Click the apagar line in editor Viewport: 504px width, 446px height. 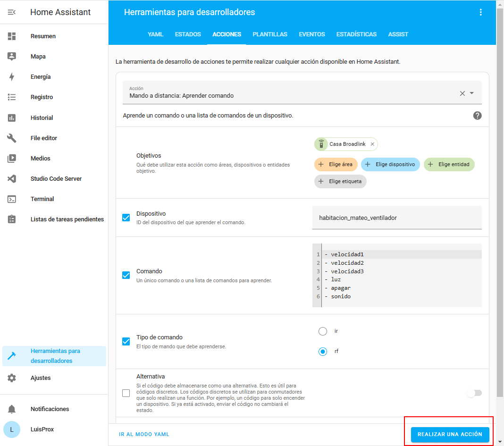(x=402, y=288)
